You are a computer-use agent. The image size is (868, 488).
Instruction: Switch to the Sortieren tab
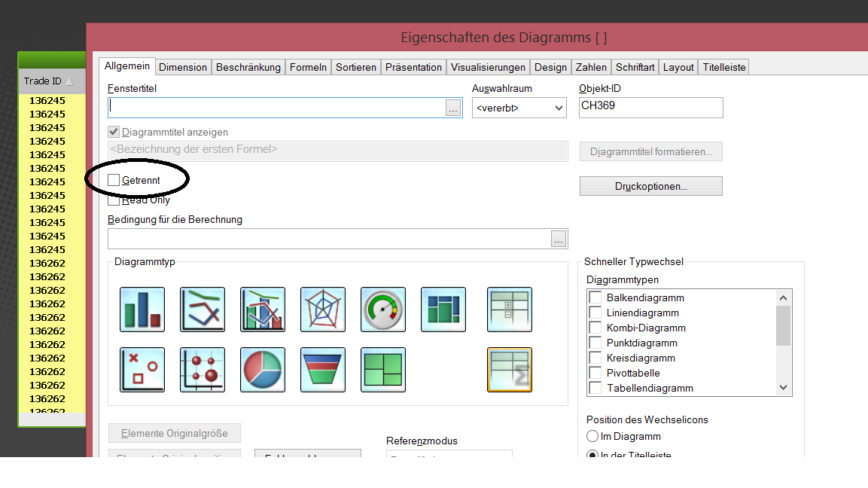(x=356, y=67)
